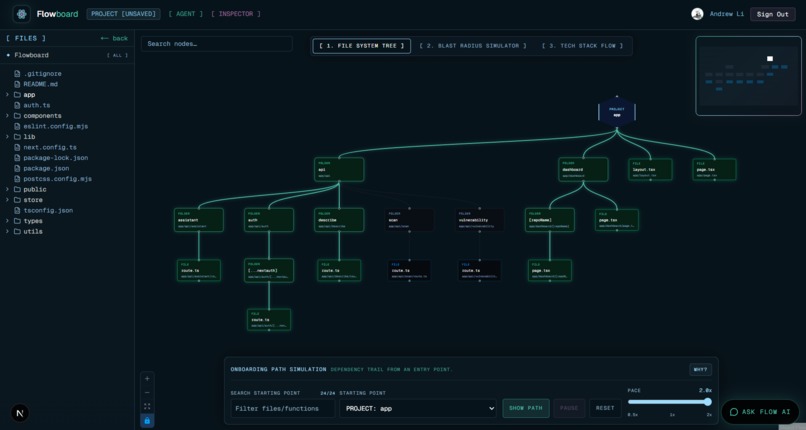Expand the utils folder chevron
This screenshot has height=430, width=806.
(7, 232)
